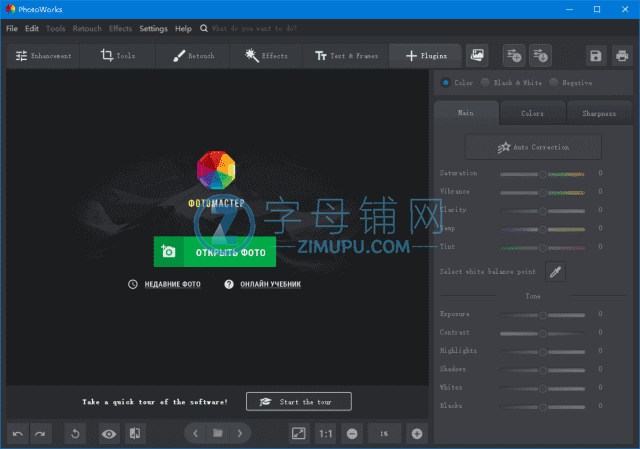
Task: Click the fit to screen icon
Action: (x=299, y=433)
